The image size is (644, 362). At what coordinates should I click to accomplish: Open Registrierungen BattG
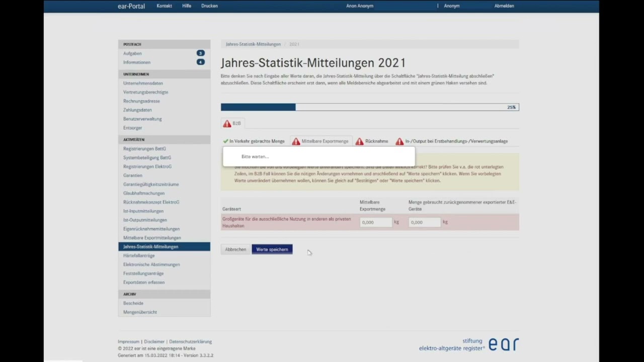[x=144, y=149]
